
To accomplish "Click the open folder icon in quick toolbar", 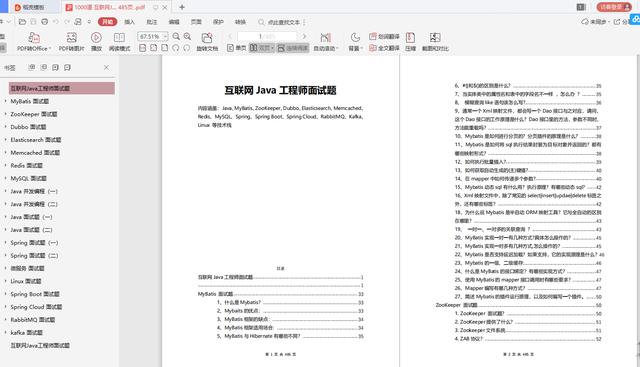I will [22, 22].
